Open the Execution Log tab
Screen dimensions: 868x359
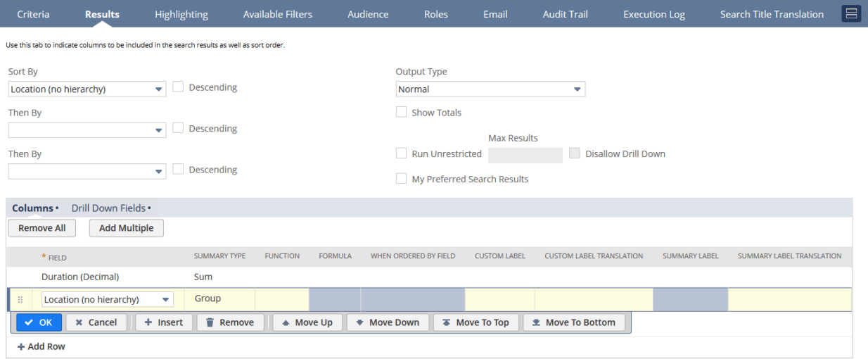click(654, 14)
